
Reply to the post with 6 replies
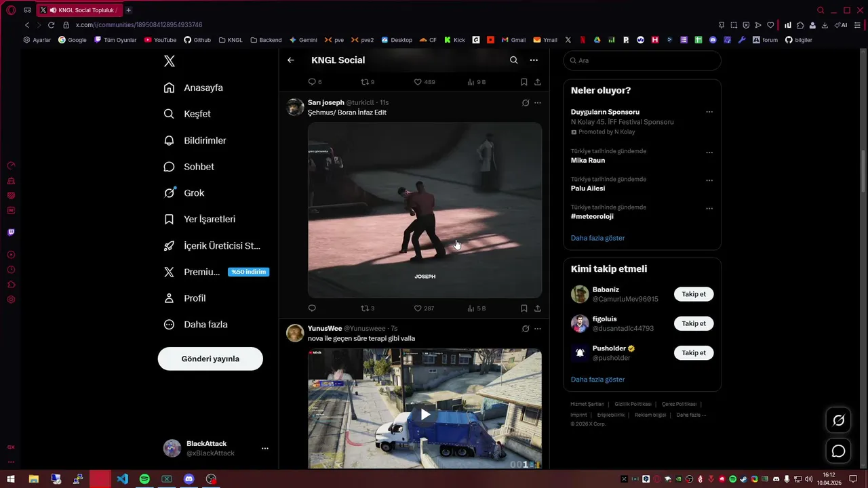tap(315, 82)
